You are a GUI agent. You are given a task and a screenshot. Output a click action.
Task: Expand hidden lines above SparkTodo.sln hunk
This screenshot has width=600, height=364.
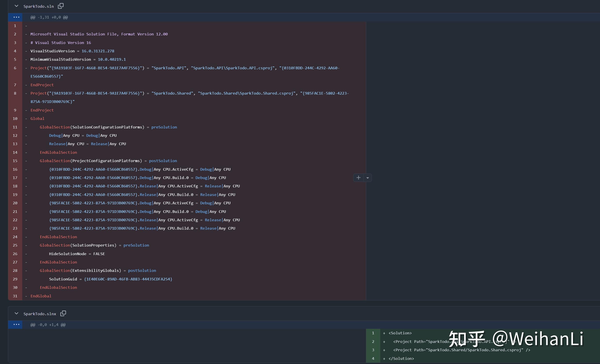(16, 17)
